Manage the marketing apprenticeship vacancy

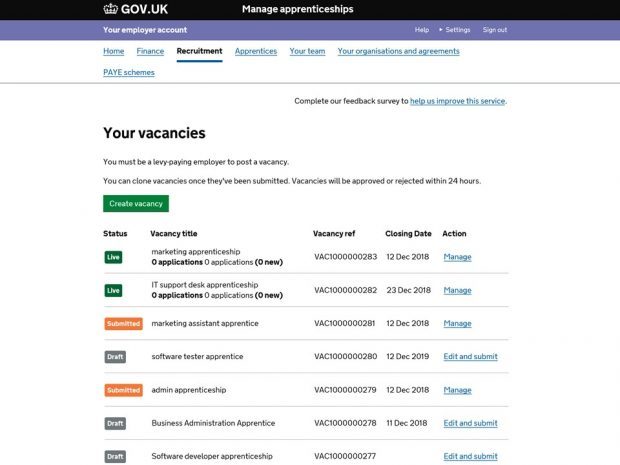tap(457, 257)
